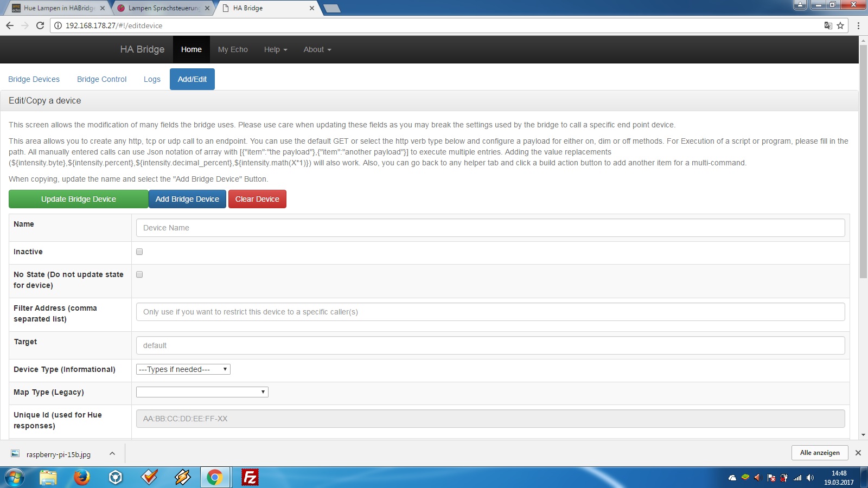Image resolution: width=868 pixels, height=488 pixels.
Task: Tick the Inactive checkbox
Action: click(139, 252)
